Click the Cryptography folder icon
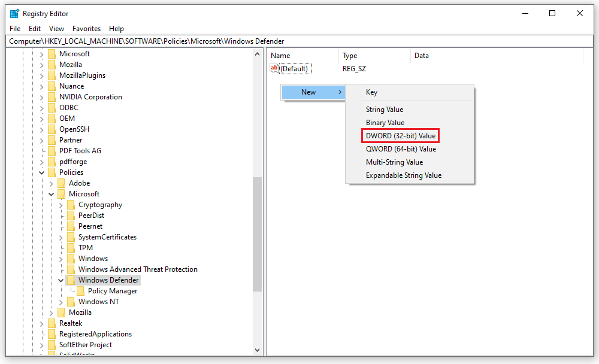The image size is (599, 364). point(71,205)
